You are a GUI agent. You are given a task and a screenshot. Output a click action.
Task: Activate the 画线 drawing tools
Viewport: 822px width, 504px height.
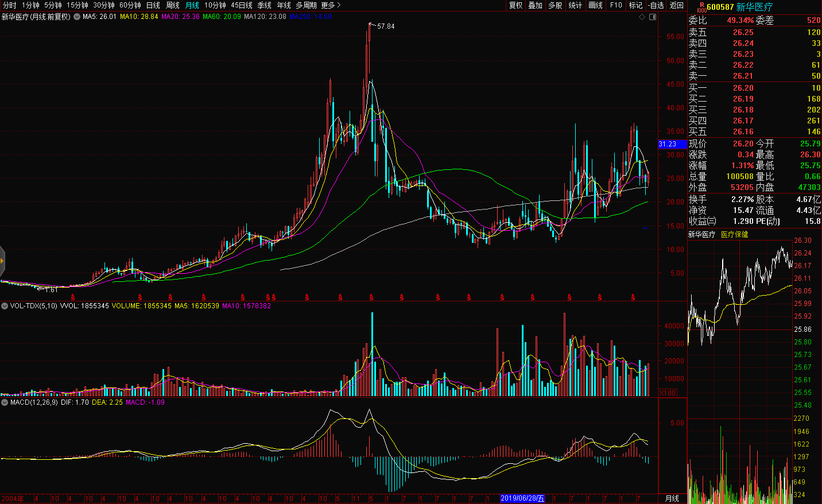click(x=596, y=5)
